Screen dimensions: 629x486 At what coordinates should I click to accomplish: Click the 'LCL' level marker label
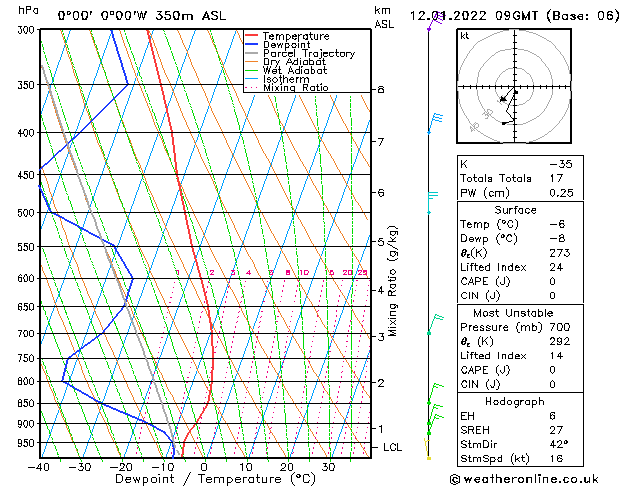point(392,447)
